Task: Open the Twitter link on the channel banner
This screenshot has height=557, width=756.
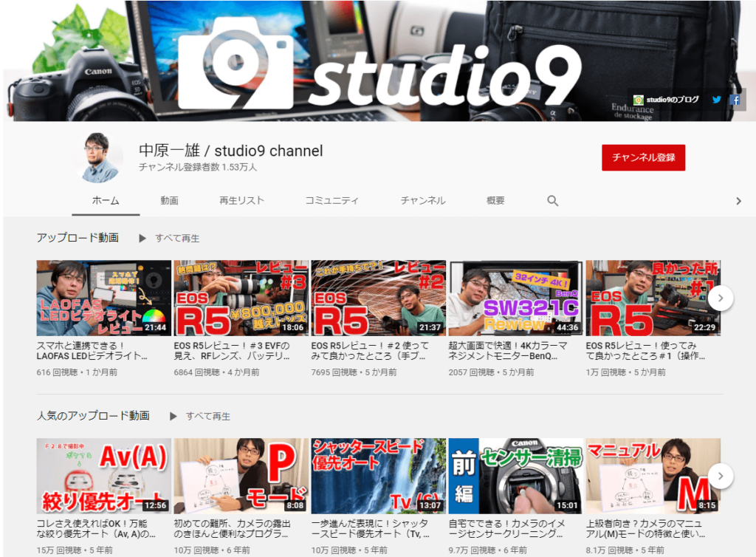Action: [x=716, y=100]
